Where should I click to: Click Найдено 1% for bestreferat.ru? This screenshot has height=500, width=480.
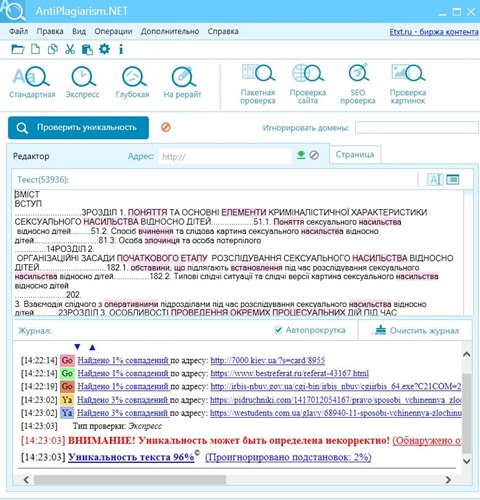(x=123, y=373)
